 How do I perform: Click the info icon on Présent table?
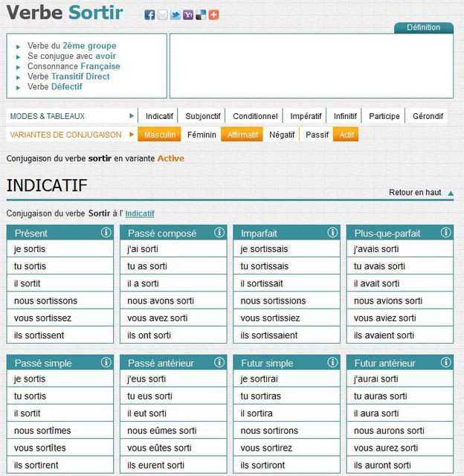[106, 233]
